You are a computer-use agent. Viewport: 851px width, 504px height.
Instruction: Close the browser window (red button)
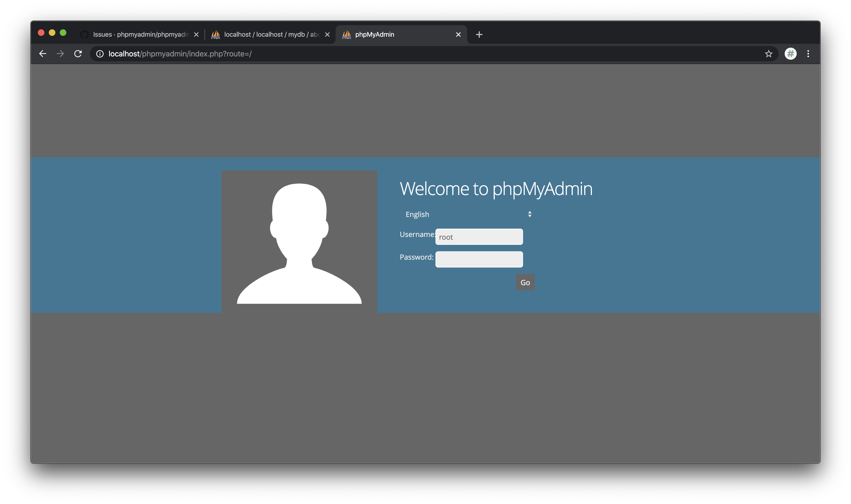pyautogui.click(x=41, y=33)
